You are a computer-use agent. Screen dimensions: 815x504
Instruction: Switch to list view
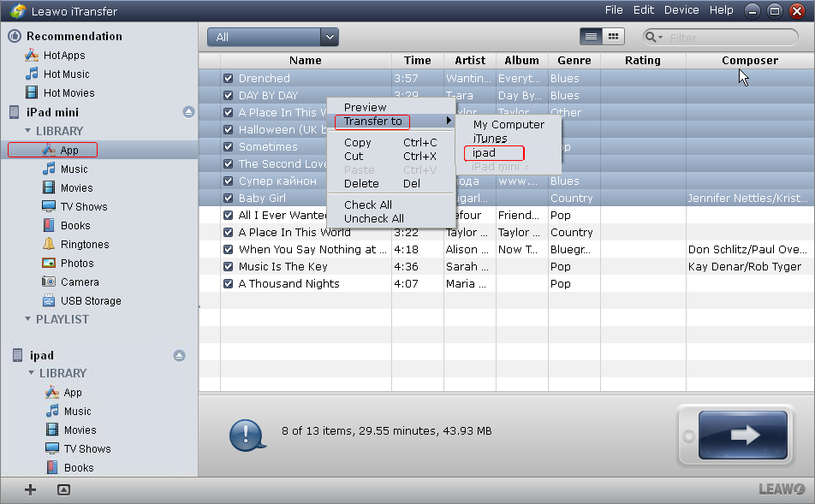tap(591, 37)
